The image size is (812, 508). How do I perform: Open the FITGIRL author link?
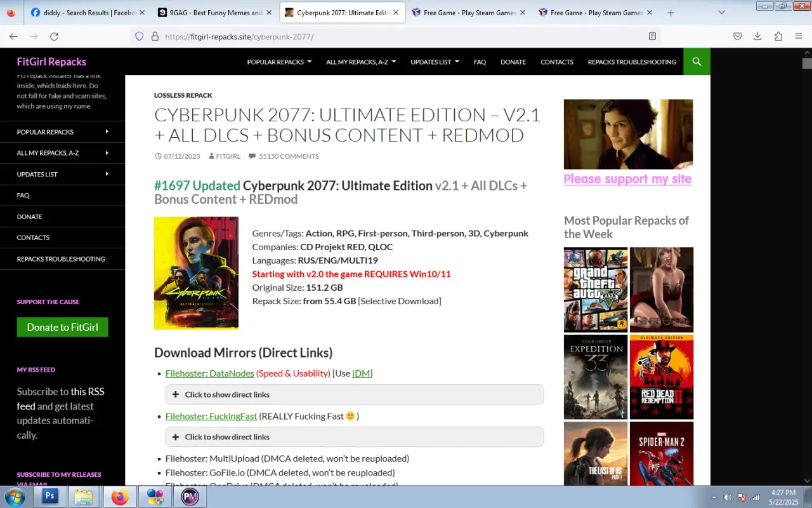click(x=228, y=156)
